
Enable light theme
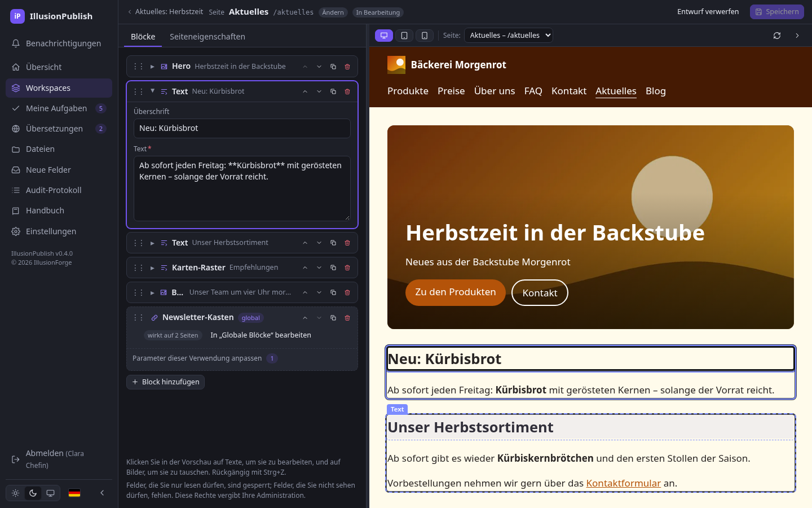[16, 493]
